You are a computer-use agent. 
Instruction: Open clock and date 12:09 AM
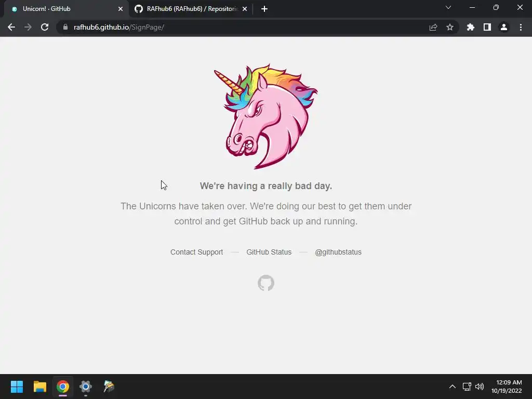[507, 387]
